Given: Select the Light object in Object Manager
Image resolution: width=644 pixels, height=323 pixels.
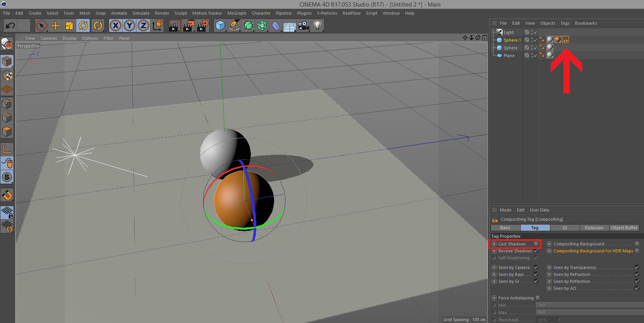Looking at the screenshot, I should tap(509, 32).
